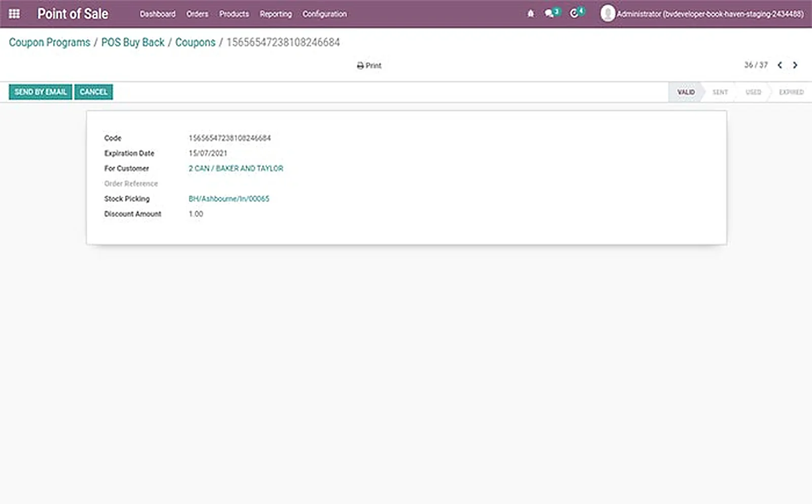Go to the previous coupon record
812x504 pixels.
click(780, 65)
